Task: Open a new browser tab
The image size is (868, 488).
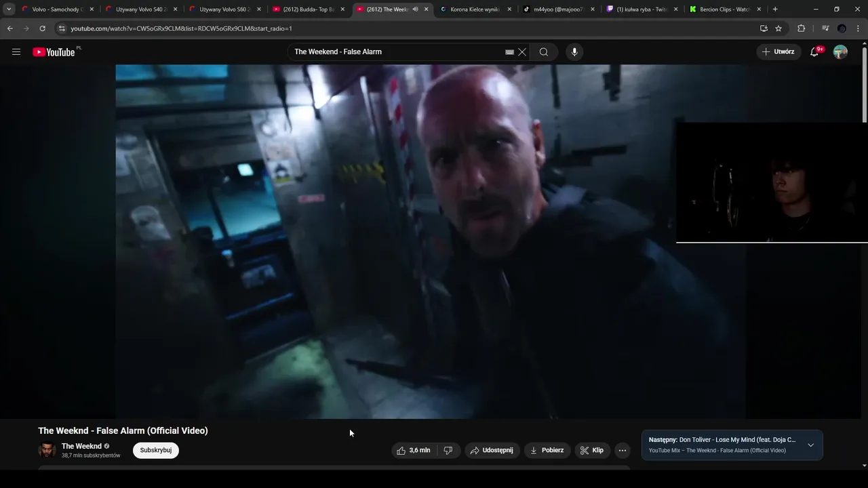Action: pyautogui.click(x=775, y=9)
